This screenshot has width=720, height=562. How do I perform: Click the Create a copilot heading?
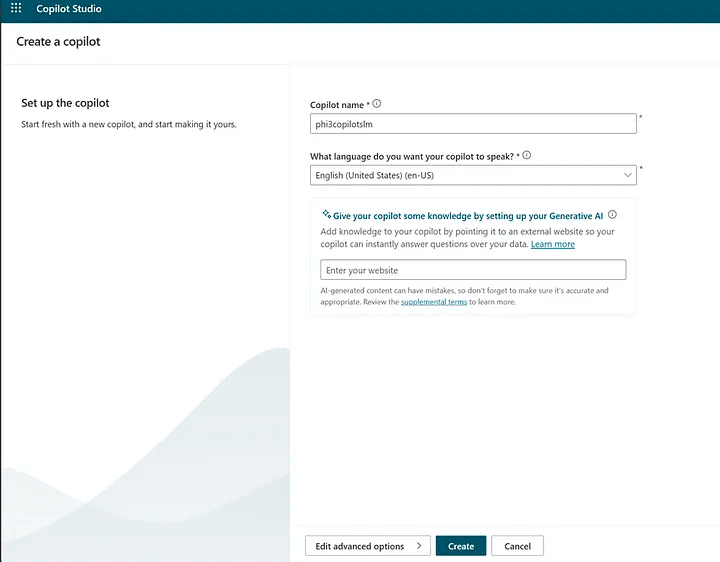[58, 42]
